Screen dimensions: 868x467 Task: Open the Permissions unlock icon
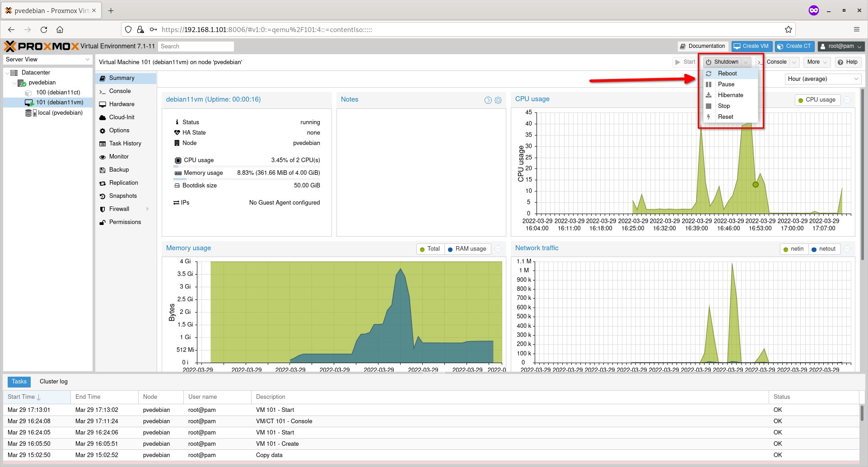click(x=103, y=222)
